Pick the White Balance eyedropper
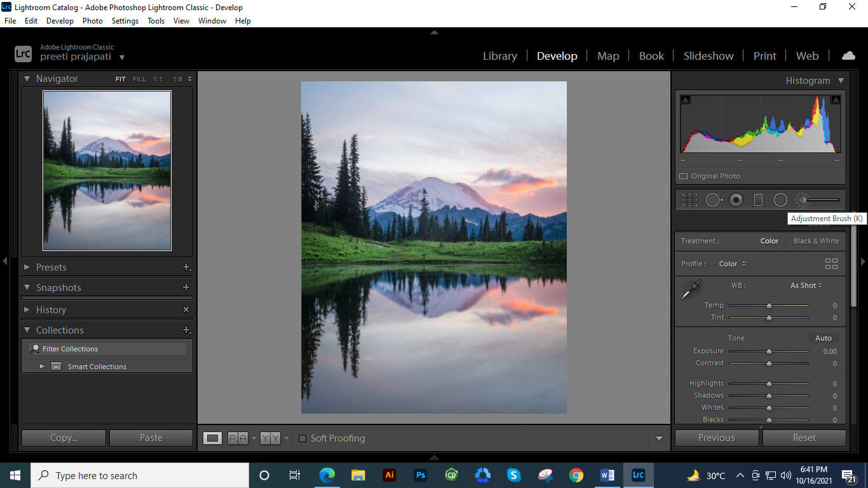868x488 pixels. 692,288
